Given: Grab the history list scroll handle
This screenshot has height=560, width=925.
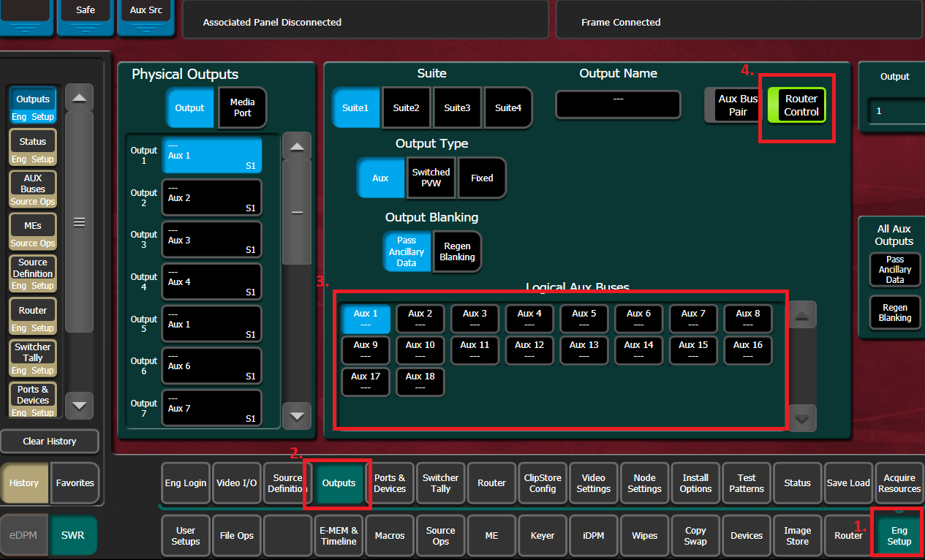Looking at the screenshot, I should point(80,223).
